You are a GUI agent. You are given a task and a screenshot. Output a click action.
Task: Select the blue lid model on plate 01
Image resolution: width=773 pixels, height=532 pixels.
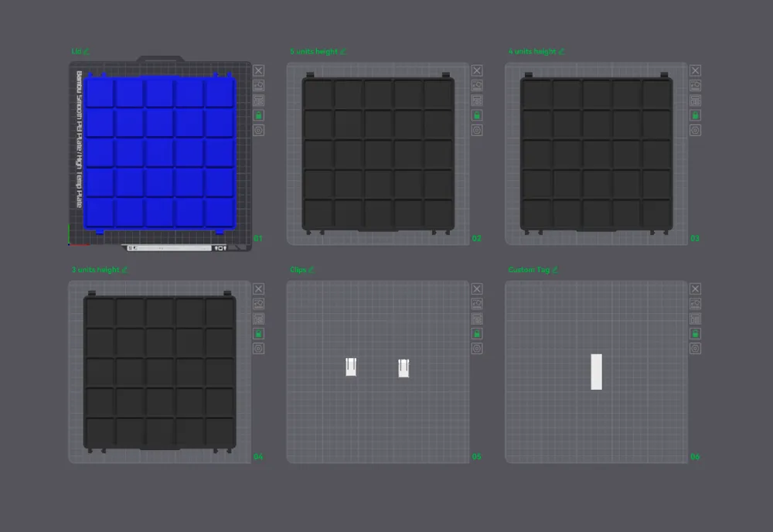tap(159, 153)
